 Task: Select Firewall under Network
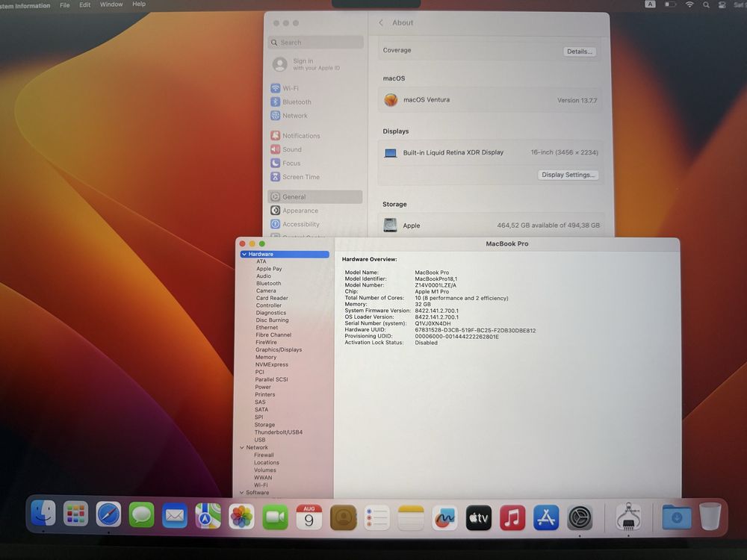(x=264, y=455)
